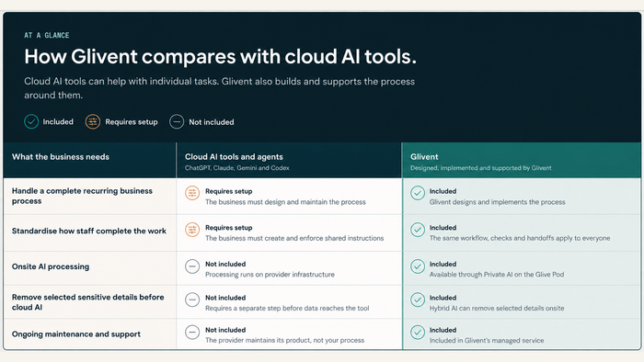Click the heading 'How Glivent compares with cloud AI tools.'

(x=220, y=57)
